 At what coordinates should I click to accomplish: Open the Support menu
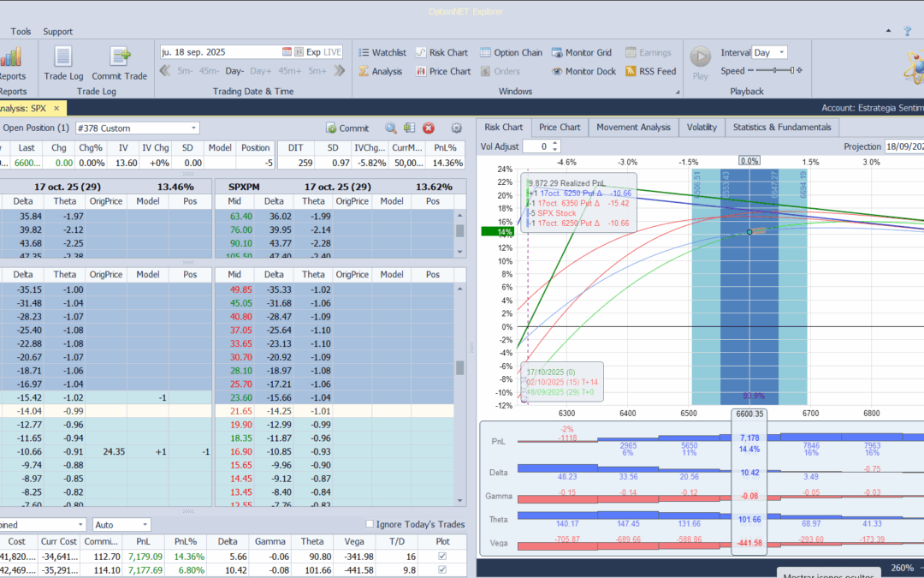[x=58, y=32]
